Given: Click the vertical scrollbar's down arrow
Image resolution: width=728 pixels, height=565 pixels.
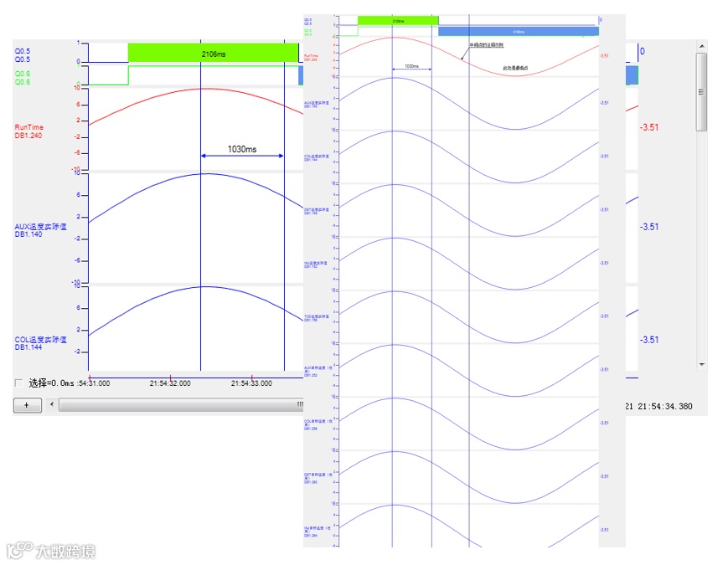Looking at the screenshot, I should (x=702, y=365).
